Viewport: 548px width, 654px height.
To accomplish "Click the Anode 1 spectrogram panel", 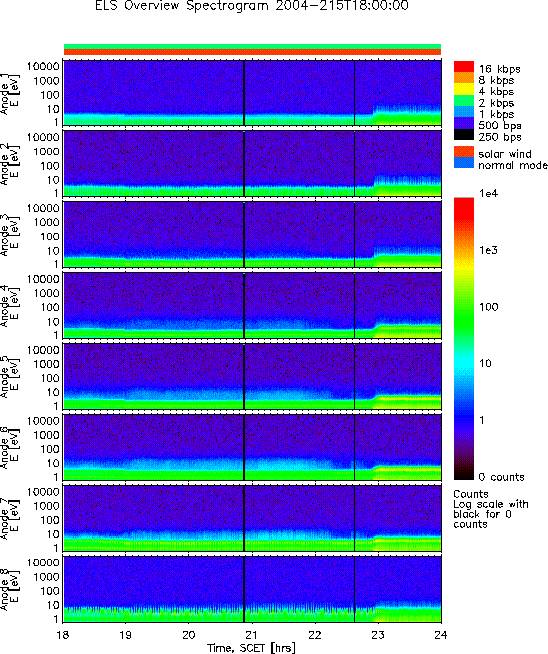I will click(x=252, y=93).
